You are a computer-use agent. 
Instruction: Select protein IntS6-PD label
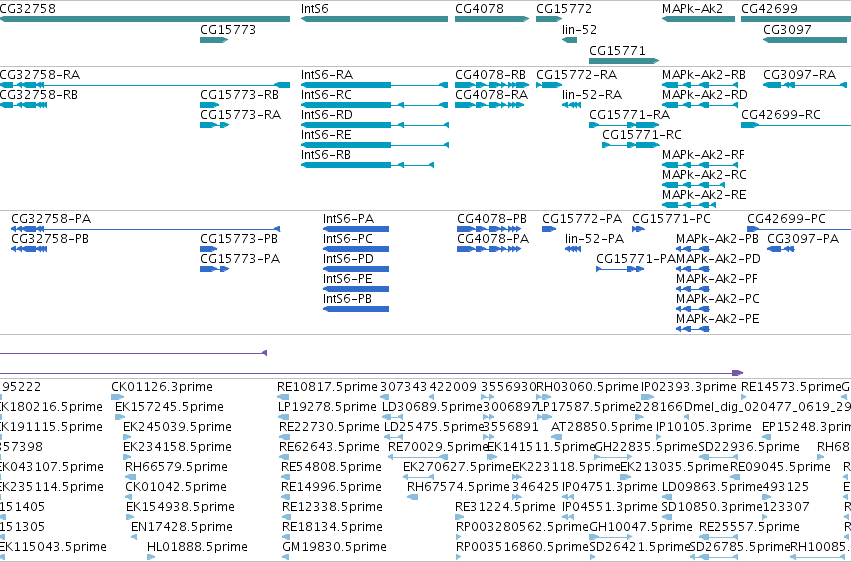tap(348, 259)
